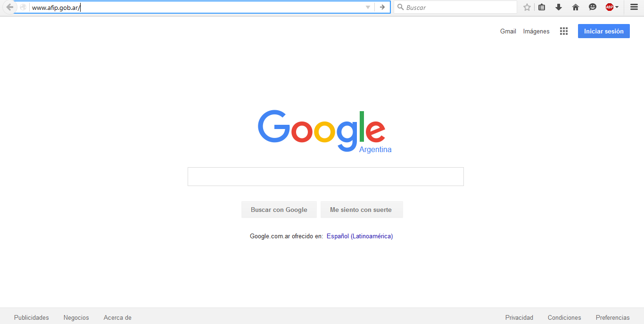The image size is (644, 324).
Task: Focus the Google search text box
Action: point(326,177)
